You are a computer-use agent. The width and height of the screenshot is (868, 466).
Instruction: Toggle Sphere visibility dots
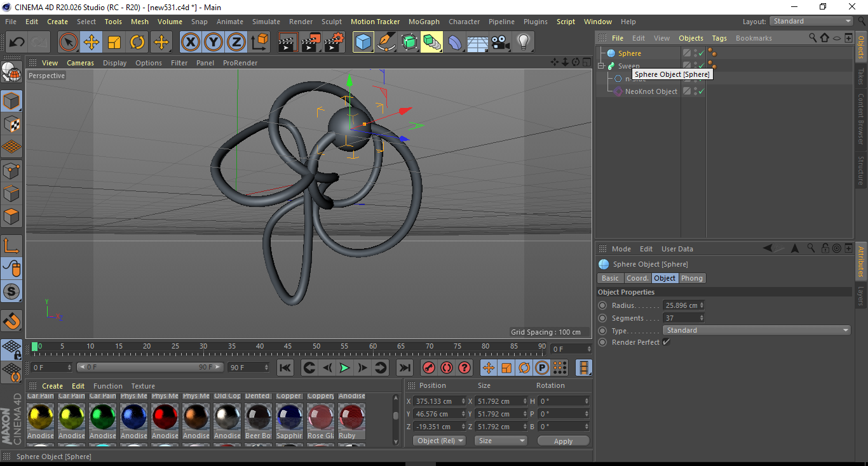(x=695, y=53)
